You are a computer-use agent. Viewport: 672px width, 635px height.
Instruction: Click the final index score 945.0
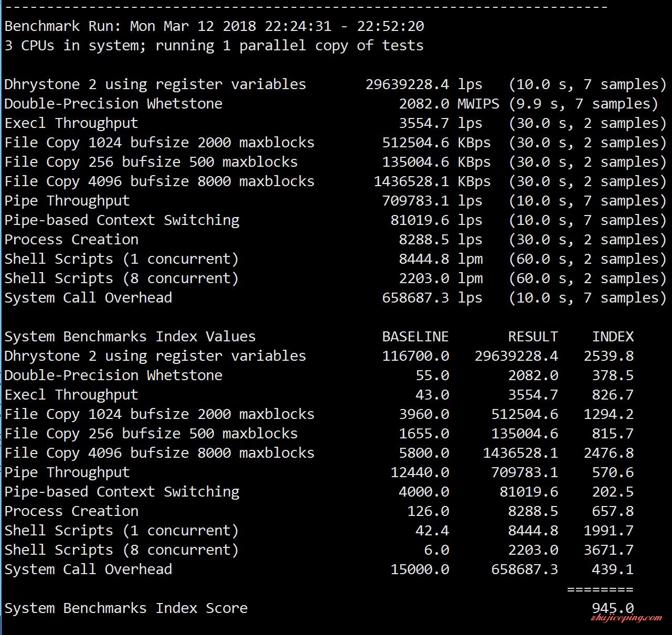[x=612, y=607]
